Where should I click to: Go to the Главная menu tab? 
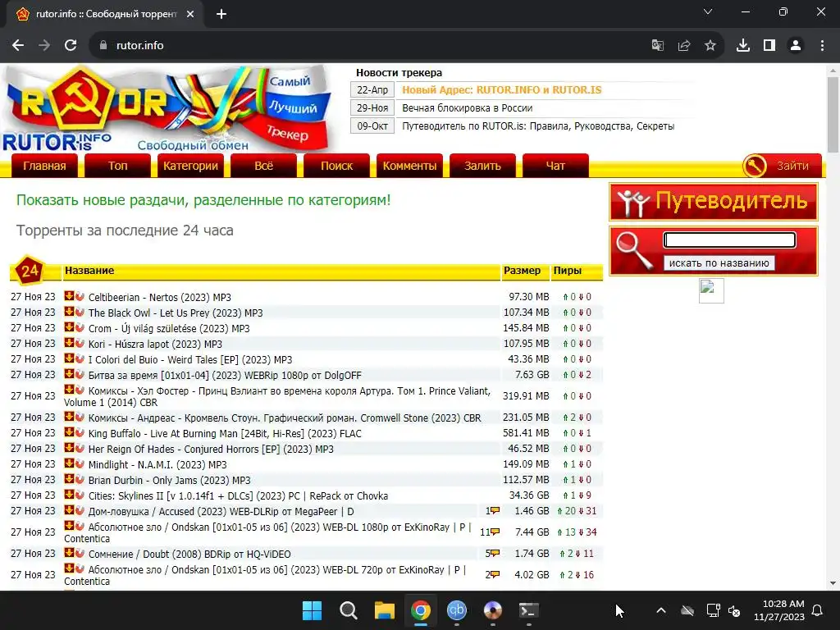[x=44, y=166]
